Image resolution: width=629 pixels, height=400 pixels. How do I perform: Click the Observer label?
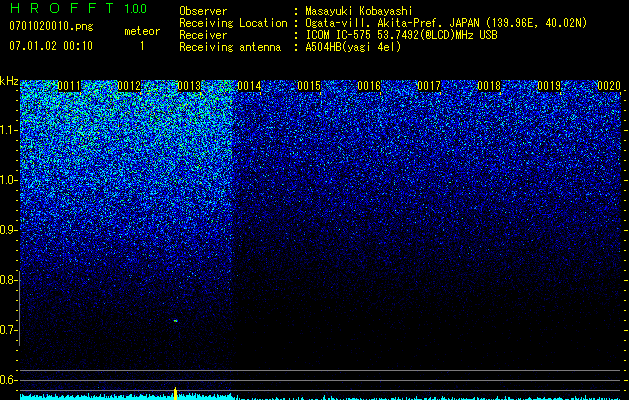tap(203, 11)
